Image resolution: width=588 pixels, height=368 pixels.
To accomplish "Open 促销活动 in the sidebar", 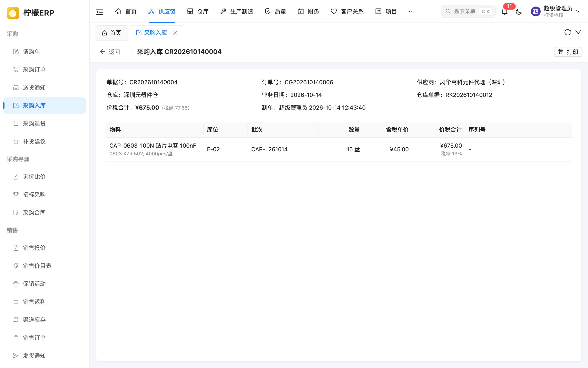I will coord(45,284).
